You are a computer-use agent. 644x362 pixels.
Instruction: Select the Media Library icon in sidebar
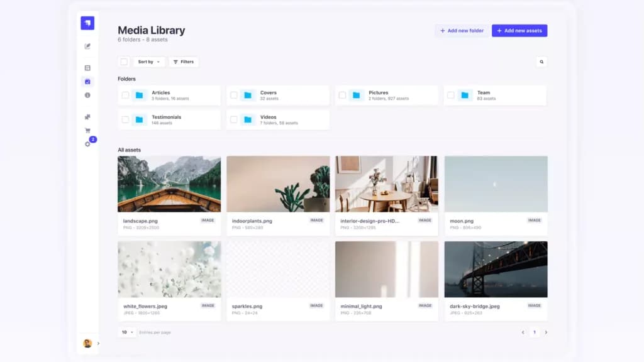click(x=87, y=82)
